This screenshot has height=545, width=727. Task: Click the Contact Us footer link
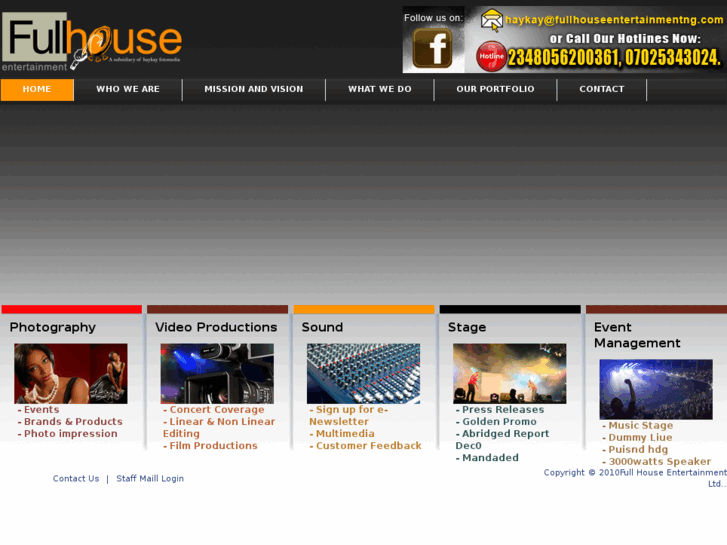point(76,478)
